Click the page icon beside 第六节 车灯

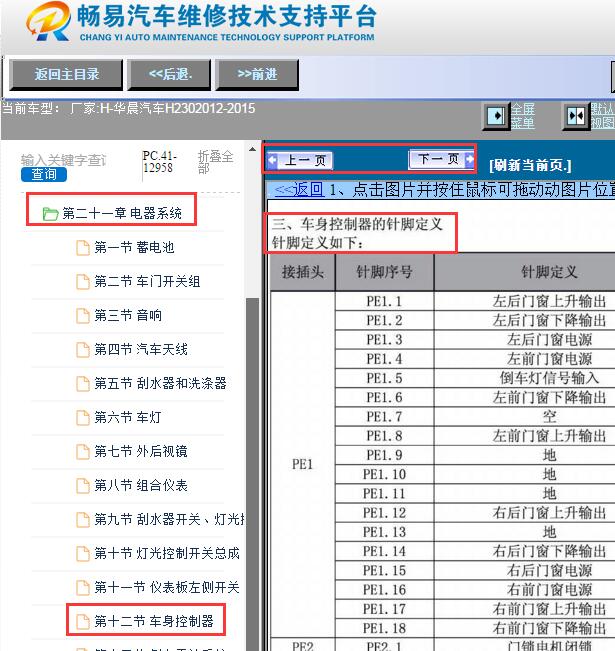pos(83,418)
